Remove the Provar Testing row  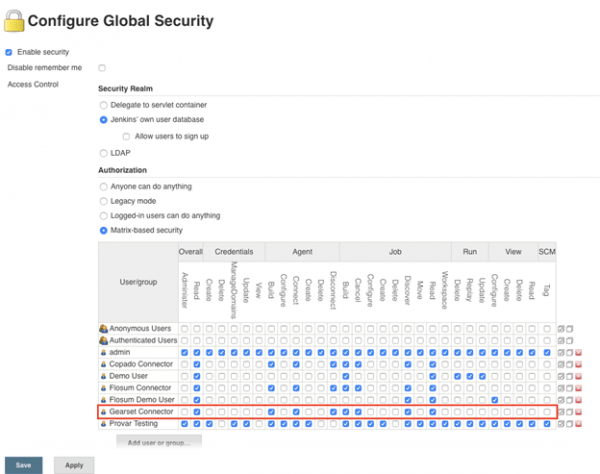[x=578, y=424]
